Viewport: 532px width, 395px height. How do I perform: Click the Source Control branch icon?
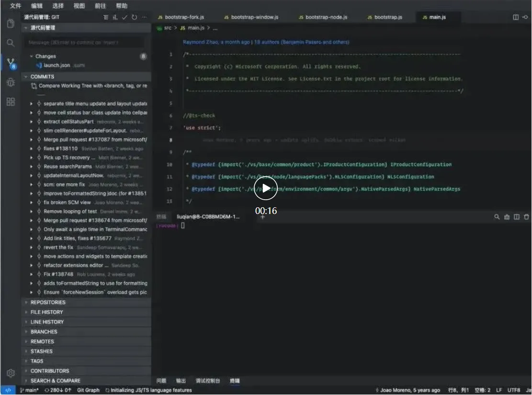coord(11,63)
